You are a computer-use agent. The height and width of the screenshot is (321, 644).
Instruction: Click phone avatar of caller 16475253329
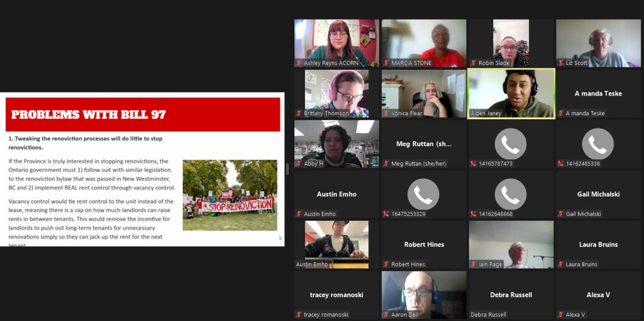[424, 196]
